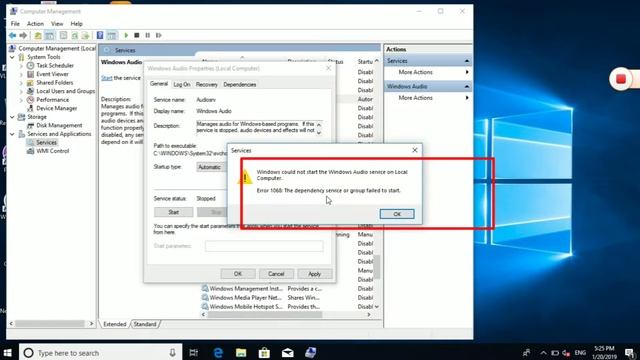Expand the Performance tree node
Viewport: 640px width, 360px height.
click(x=21, y=100)
